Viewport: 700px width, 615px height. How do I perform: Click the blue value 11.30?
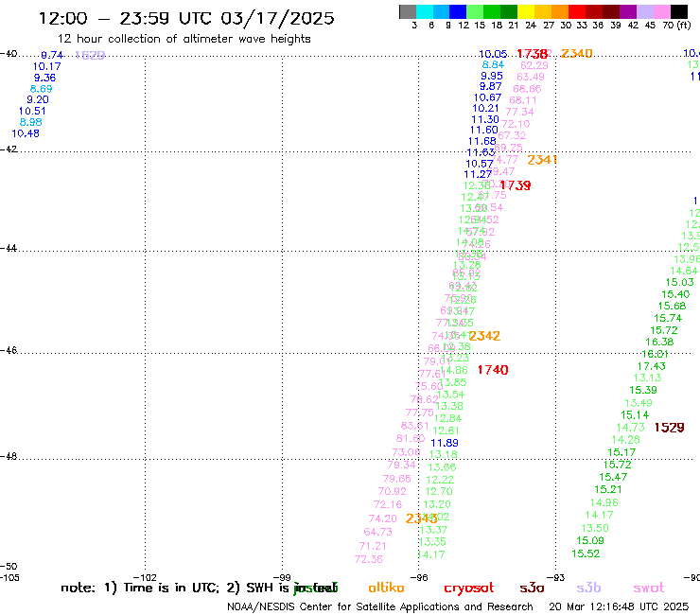tap(485, 120)
